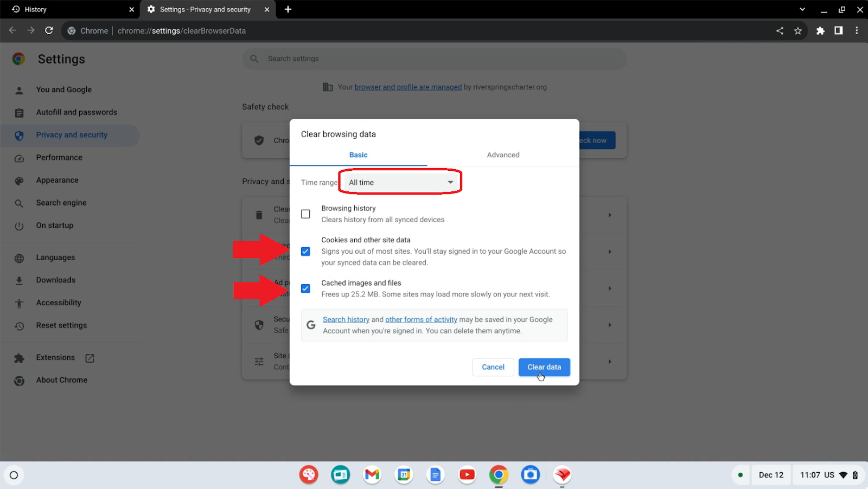Open the Time range dropdown

[x=400, y=183]
